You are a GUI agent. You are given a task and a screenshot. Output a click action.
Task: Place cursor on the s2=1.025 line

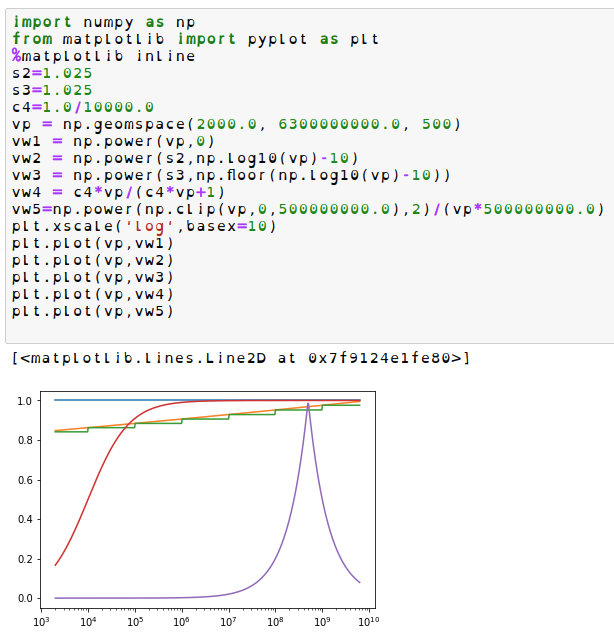pyautogui.click(x=53, y=73)
